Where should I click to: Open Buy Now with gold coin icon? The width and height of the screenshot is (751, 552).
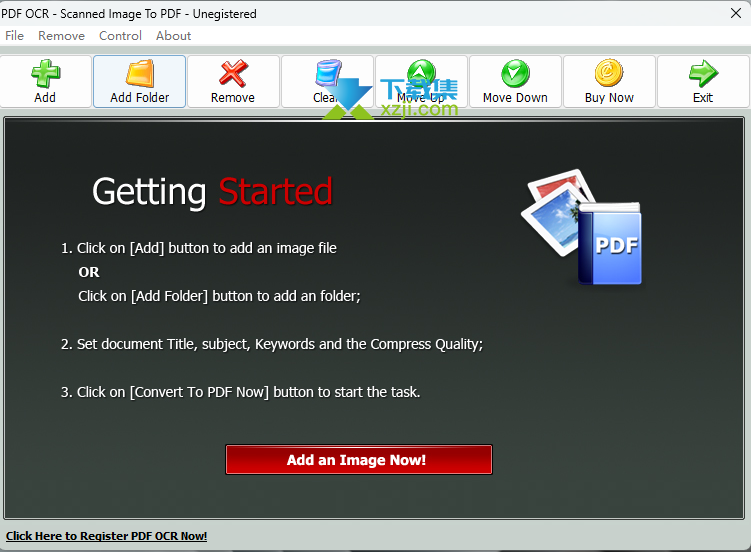pyautogui.click(x=609, y=81)
